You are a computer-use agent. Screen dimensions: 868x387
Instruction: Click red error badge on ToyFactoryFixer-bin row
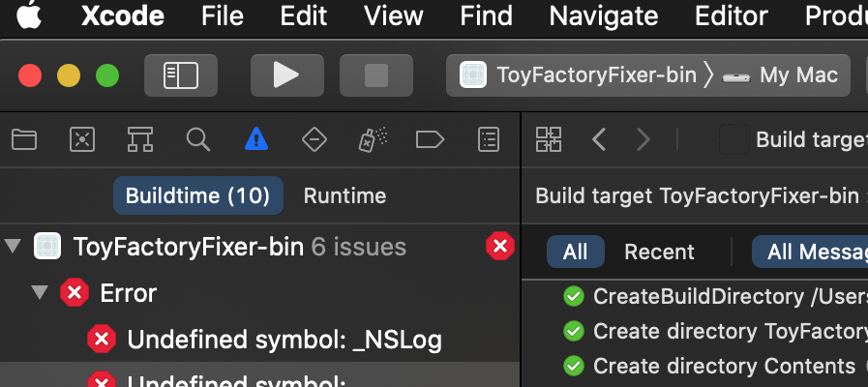click(500, 247)
